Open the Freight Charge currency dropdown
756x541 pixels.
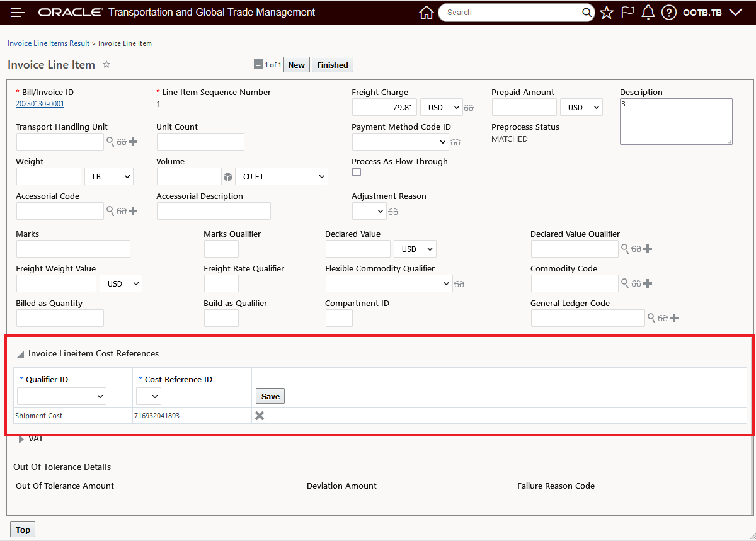pos(441,108)
